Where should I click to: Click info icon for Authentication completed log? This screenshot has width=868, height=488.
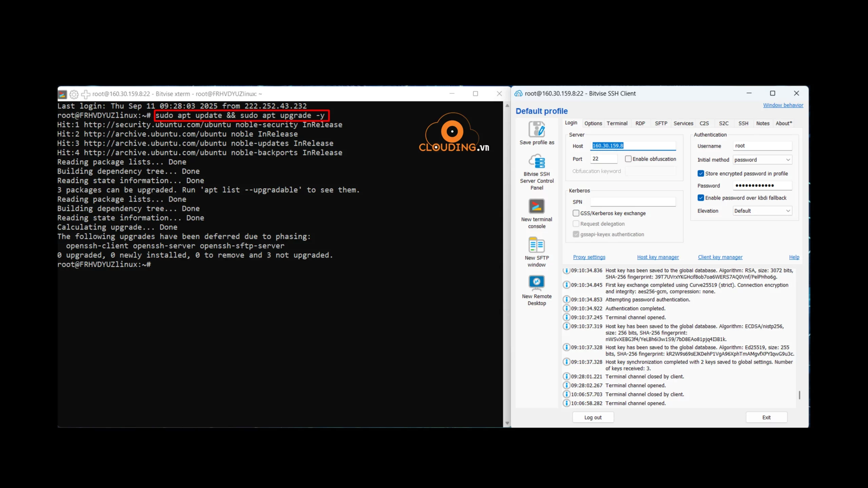pyautogui.click(x=567, y=308)
